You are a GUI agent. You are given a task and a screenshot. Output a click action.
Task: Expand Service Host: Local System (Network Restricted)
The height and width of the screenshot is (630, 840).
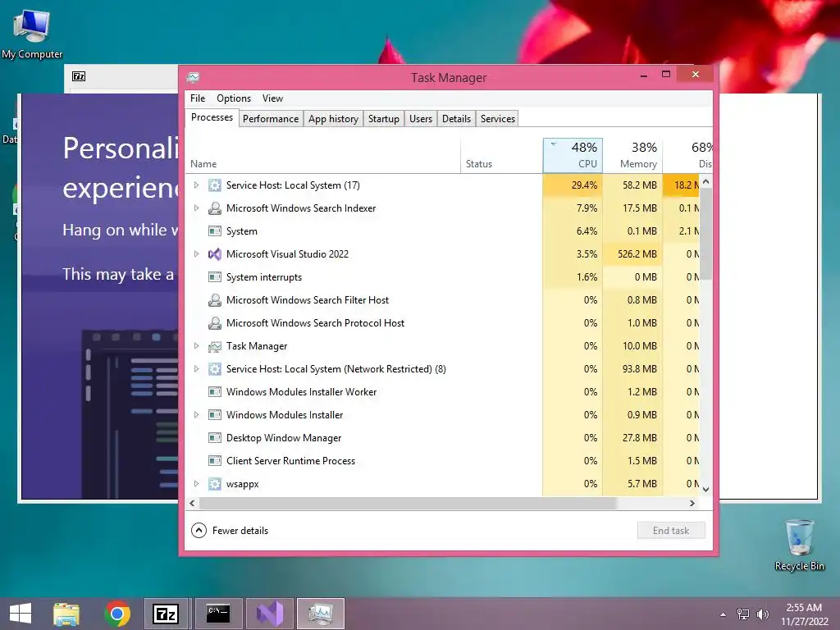197,369
